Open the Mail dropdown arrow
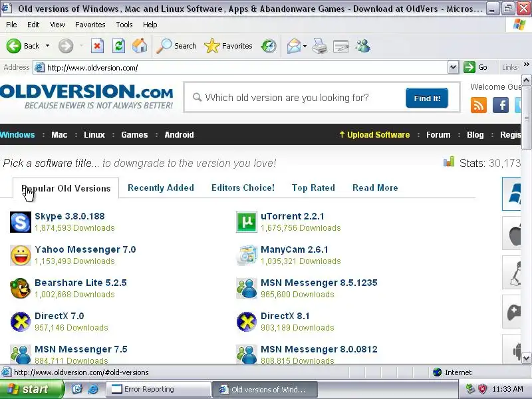This screenshot has width=532, height=399. coord(305,46)
